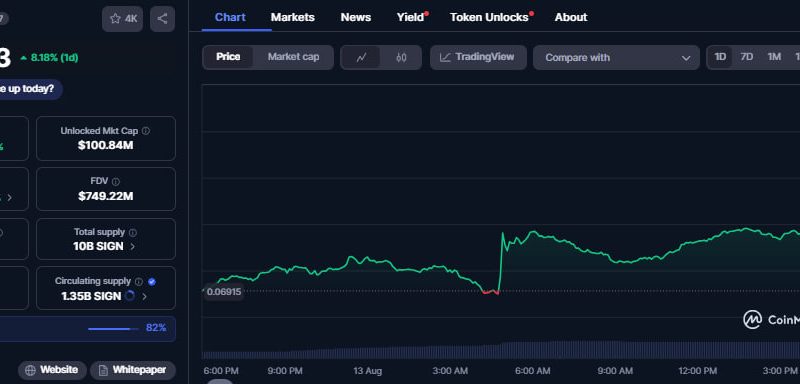Click info icon next to Unlocked Mkt Cap
This screenshot has height=384, width=800.
(146, 131)
